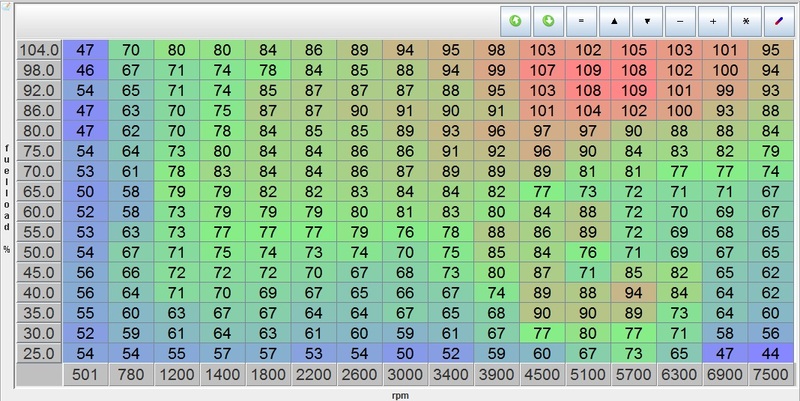Select the 6300 rpm column header

click(679, 375)
